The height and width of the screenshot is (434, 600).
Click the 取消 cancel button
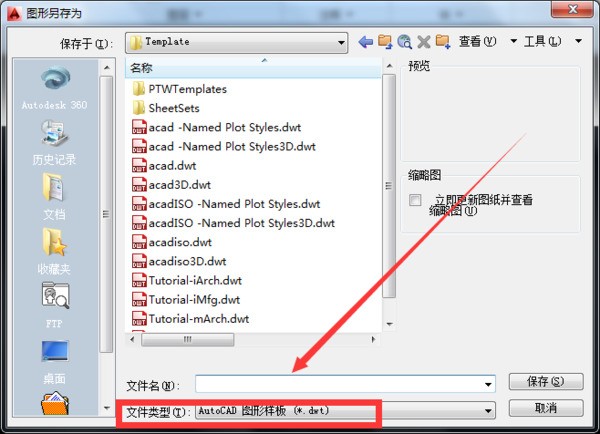[x=545, y=409]
